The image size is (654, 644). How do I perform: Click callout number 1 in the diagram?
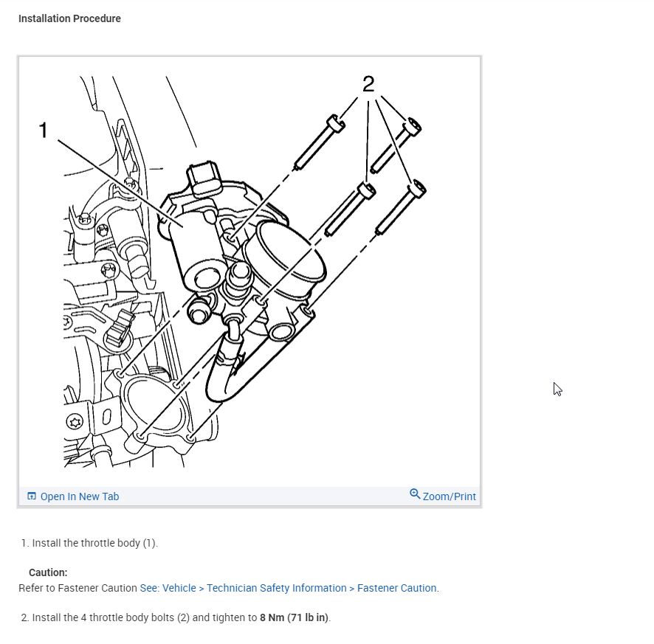44,130
